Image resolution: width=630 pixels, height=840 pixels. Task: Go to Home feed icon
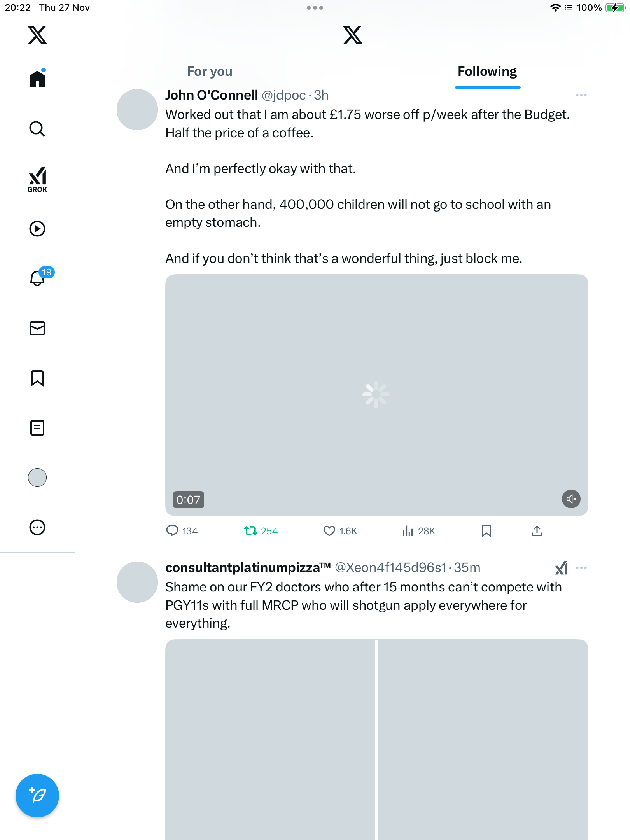coord(37,78)
